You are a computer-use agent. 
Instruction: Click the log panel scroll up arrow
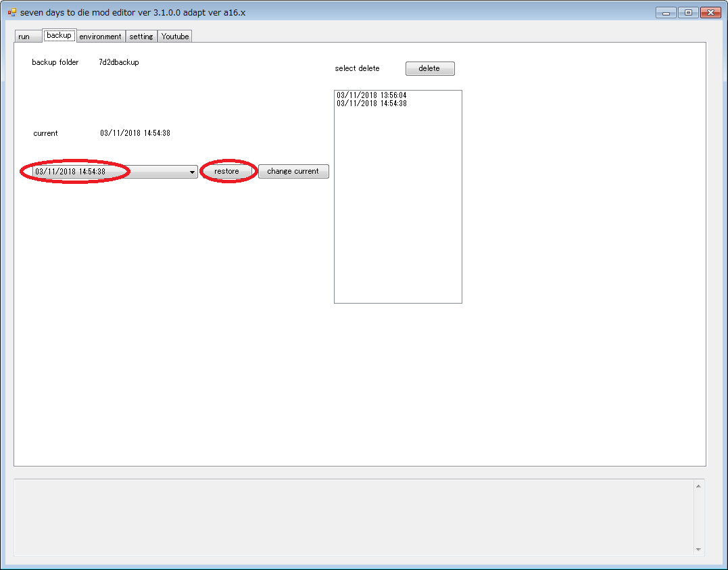pos(698,485)
